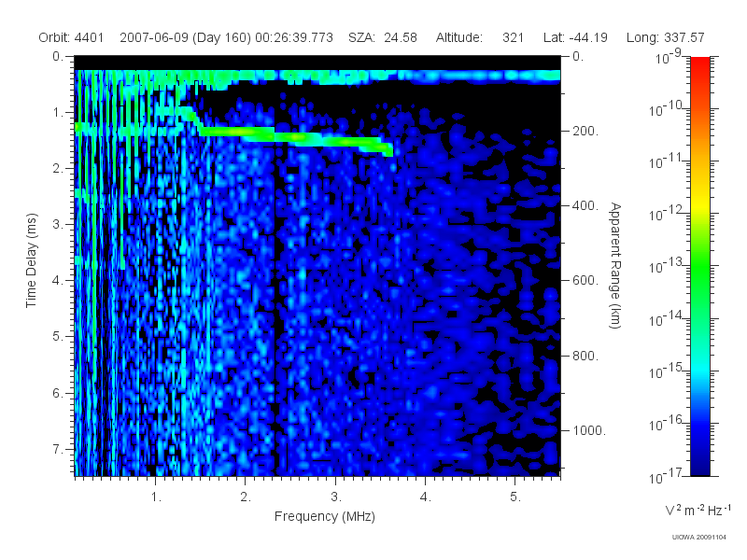
Task: Click the 10^-10 colorbar tick label
Action: point(666,109)
